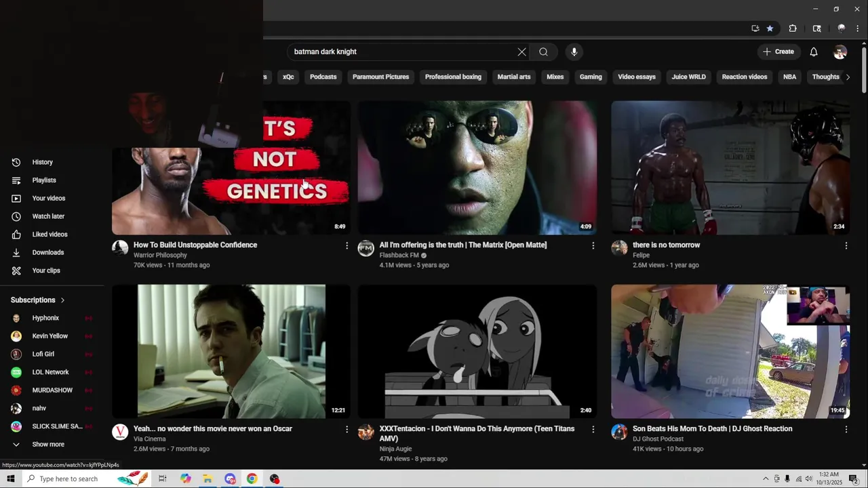Select the Podcasts filter chip
Viewport: 868px width, 488px height.
[x=323, y=77]
